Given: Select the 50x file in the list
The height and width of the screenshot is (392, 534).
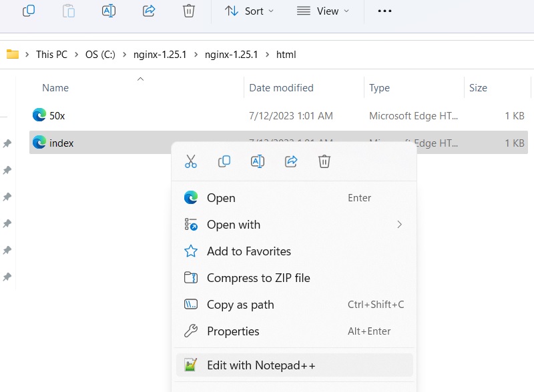Looking at the screenshot, I should (59, 115).
